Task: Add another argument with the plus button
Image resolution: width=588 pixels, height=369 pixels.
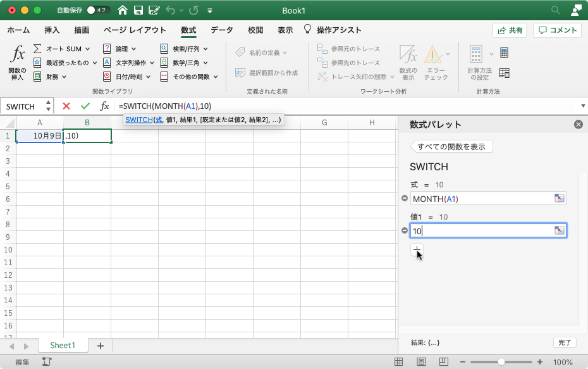Action: click(x=417, y=250)
